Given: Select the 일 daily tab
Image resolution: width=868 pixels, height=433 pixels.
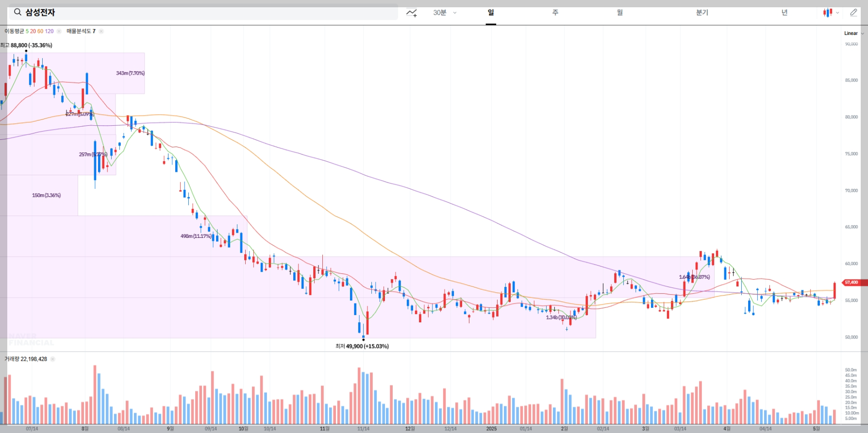Looking at the screenshot, I should tap(491, 13).
